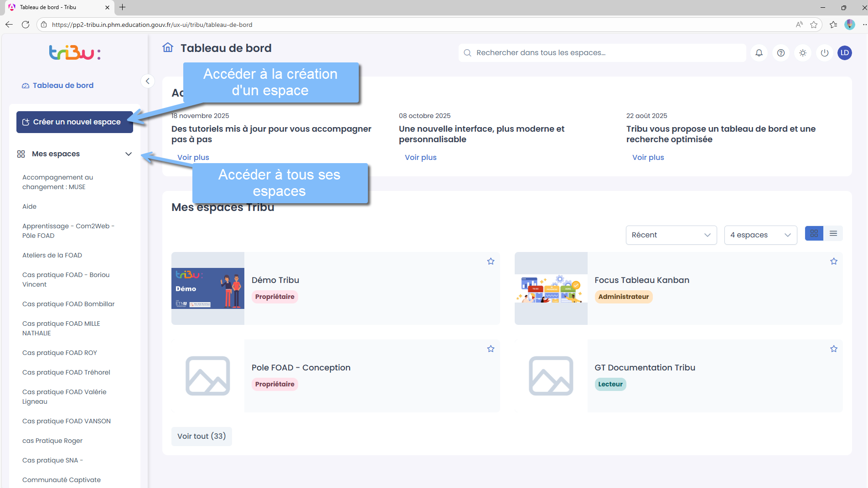
Task: Open the Récent sort dropdown
Action: (671, 235)
